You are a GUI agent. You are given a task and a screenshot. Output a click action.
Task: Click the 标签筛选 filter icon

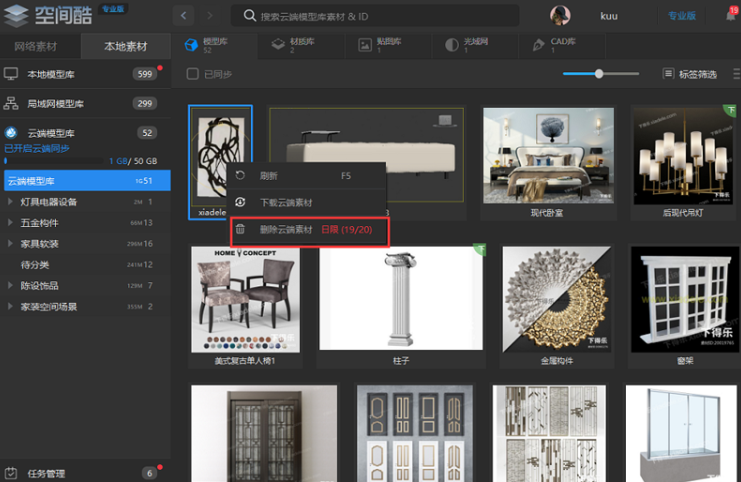[668, 74]
